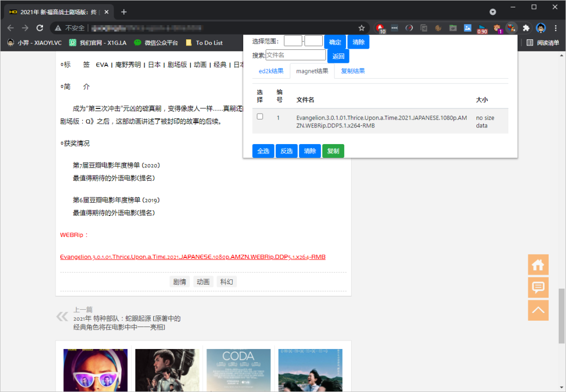566x392 pixels.
Task: Click the extension icon showing 0.90 badge
Action: (x=482, y=28)
